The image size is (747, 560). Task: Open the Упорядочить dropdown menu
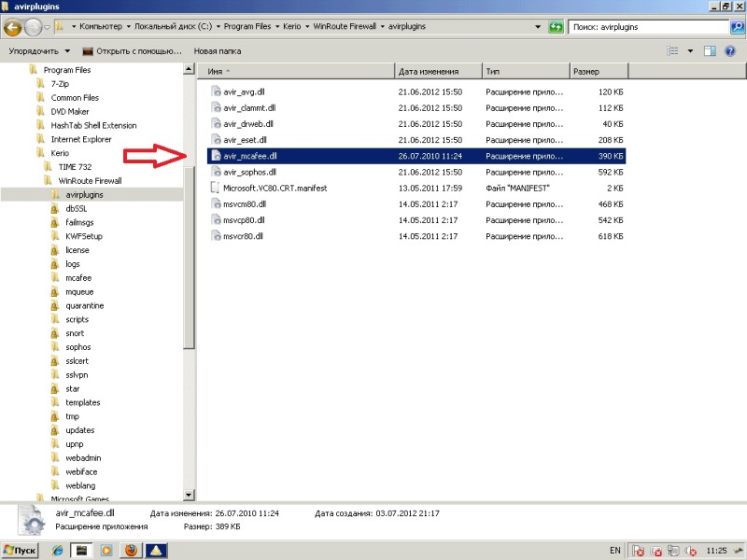click(39, 50)
